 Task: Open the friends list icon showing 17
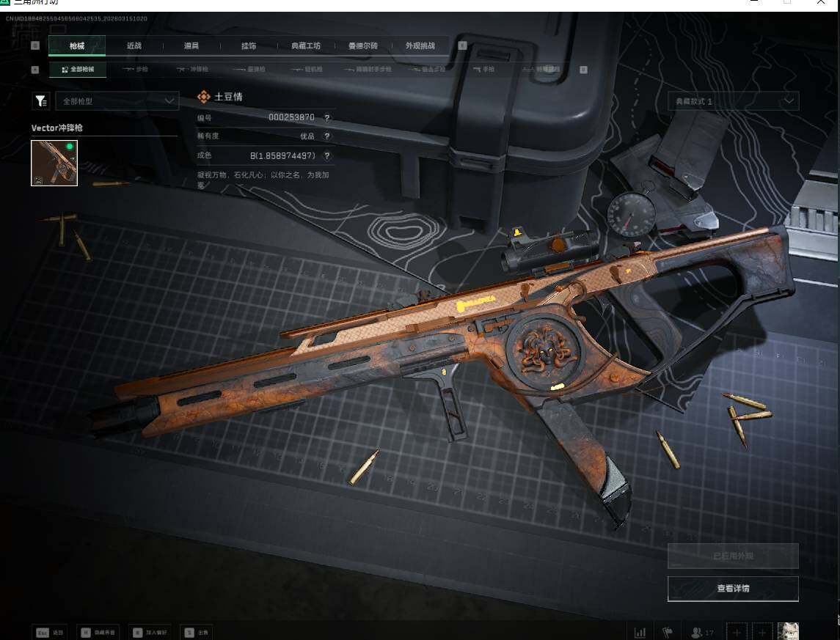[x=702, y=633]
